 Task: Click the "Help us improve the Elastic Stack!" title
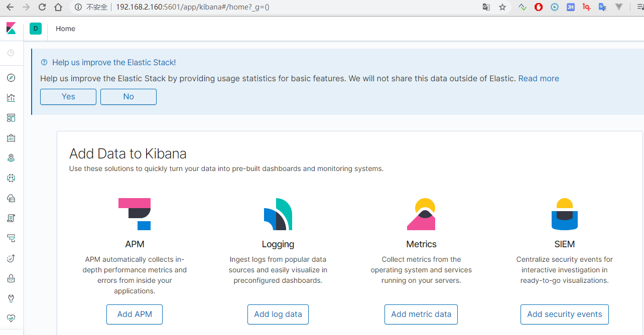click(114, 63)
